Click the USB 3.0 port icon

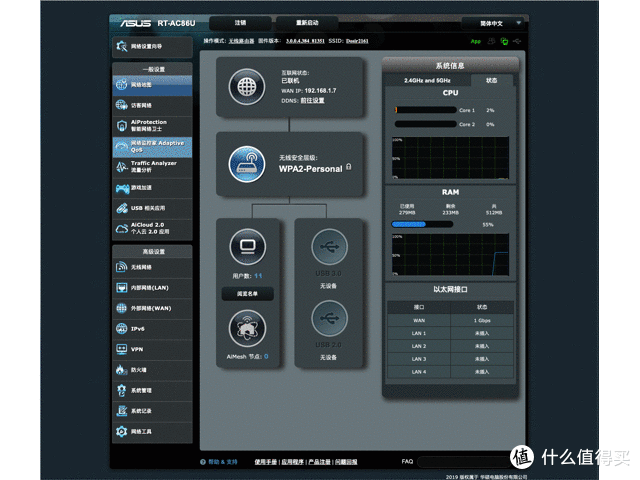coord(329,247)
